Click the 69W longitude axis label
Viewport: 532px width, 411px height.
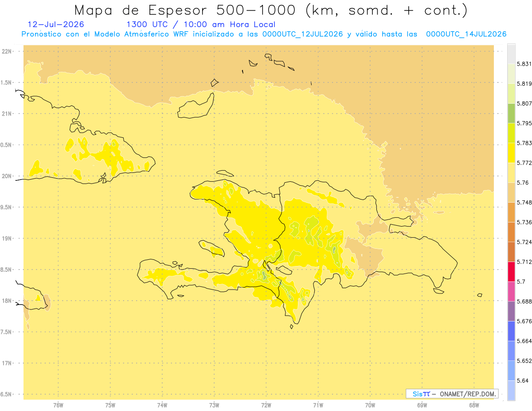[422, 405]
